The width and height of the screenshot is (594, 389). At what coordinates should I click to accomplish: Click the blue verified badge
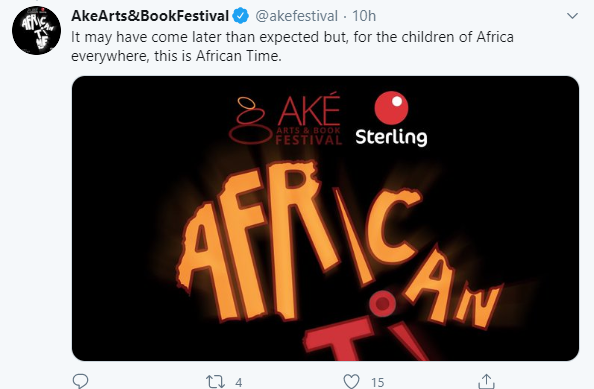tap(241, 16)
